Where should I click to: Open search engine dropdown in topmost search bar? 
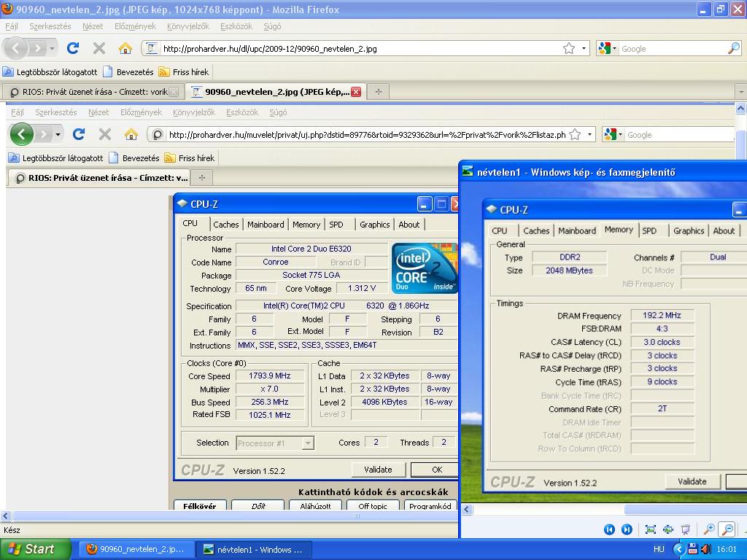(607, 49)
